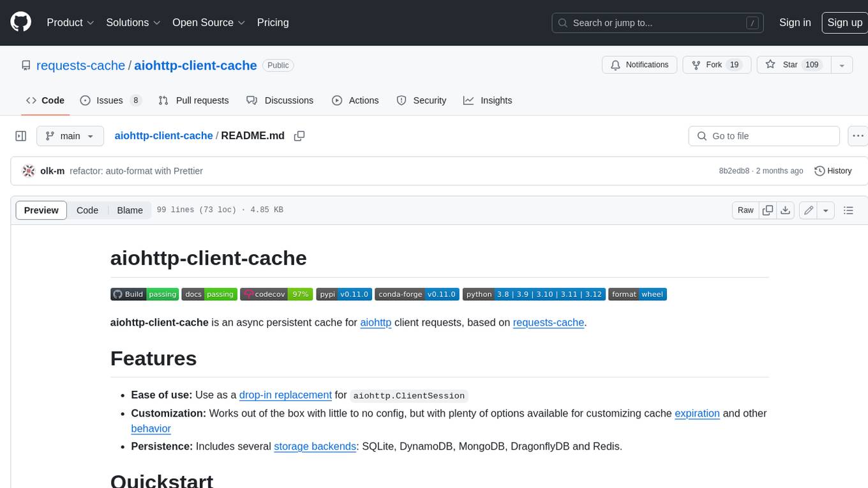Select the Code view
This screenshot has width=868, height=488.
pyautogui.click(x=87, y=210)
